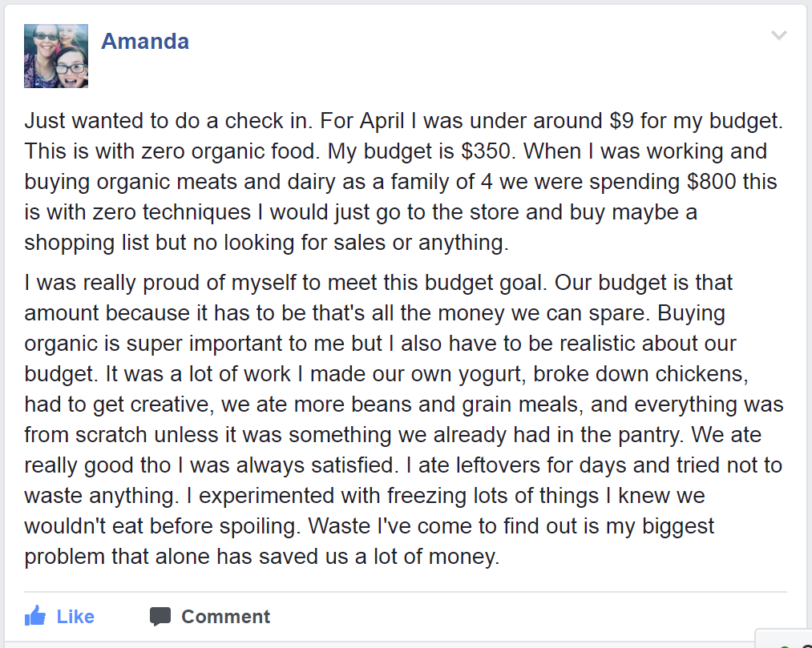This screenshot has width=812, height=648.
Task: Click the Comment speech bubble icon
Action: [160, 616]
